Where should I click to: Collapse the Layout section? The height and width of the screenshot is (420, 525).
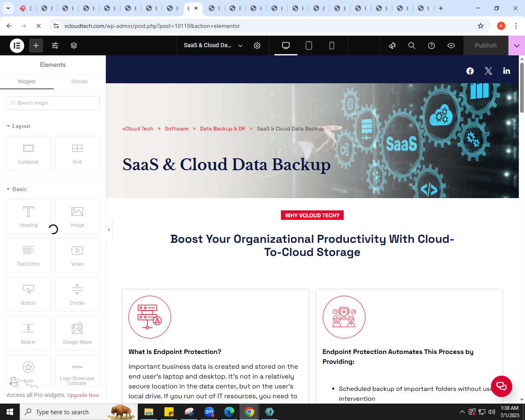[18, 126]
